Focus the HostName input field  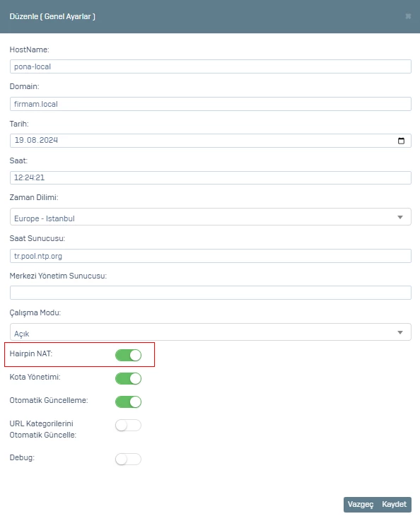click(210, 66)
